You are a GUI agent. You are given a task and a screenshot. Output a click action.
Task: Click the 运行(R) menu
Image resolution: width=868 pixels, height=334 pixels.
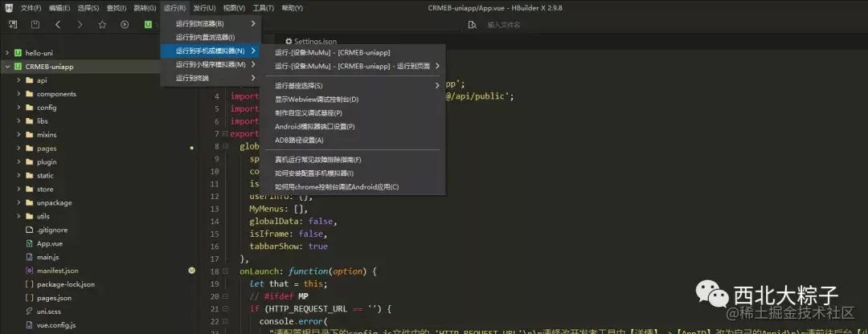pyautogui.click(x=175, y=8)
